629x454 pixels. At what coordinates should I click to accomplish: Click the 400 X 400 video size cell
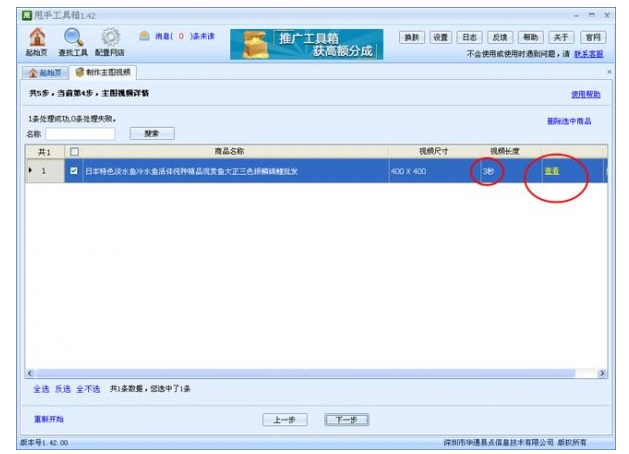pos(434,171)
